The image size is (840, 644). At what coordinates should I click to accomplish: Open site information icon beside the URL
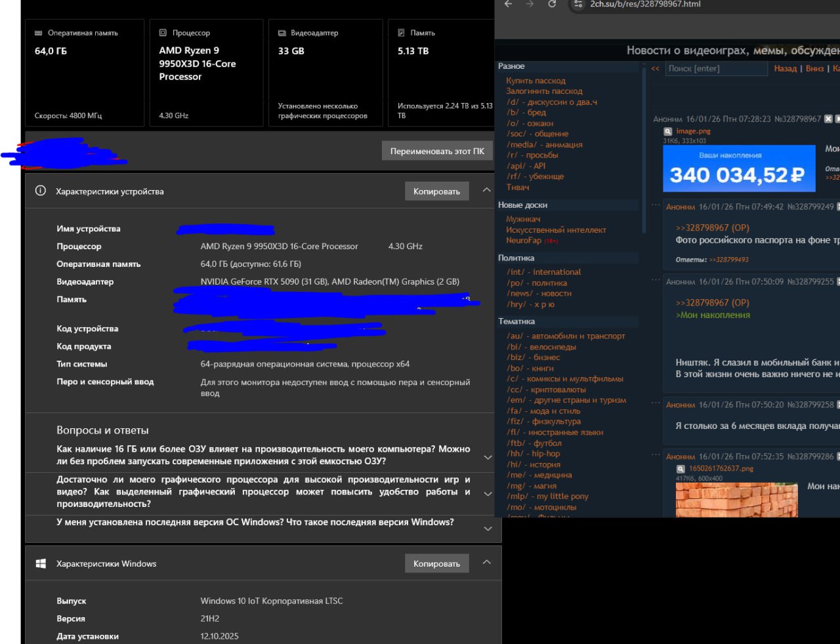click(577, 4)
